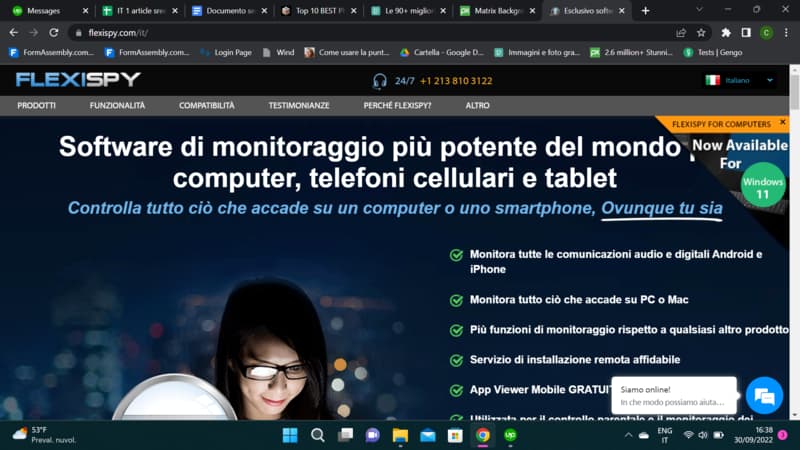This screenshot has height=450, width=800.
Task: Open the Cartella - Google Drive bookmark
Action: tap(442, 53)
